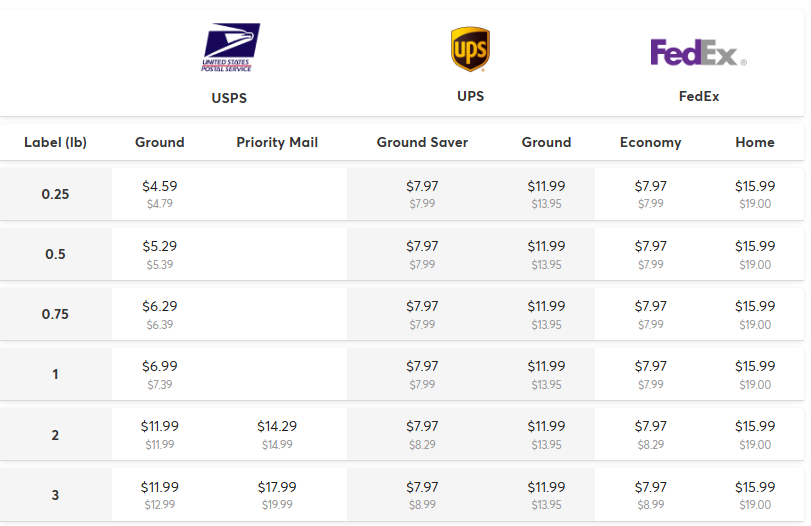This screenshot has width=811, height=526.
Task: Select the 0.25 lb weight row
Action: click(55, 194)
